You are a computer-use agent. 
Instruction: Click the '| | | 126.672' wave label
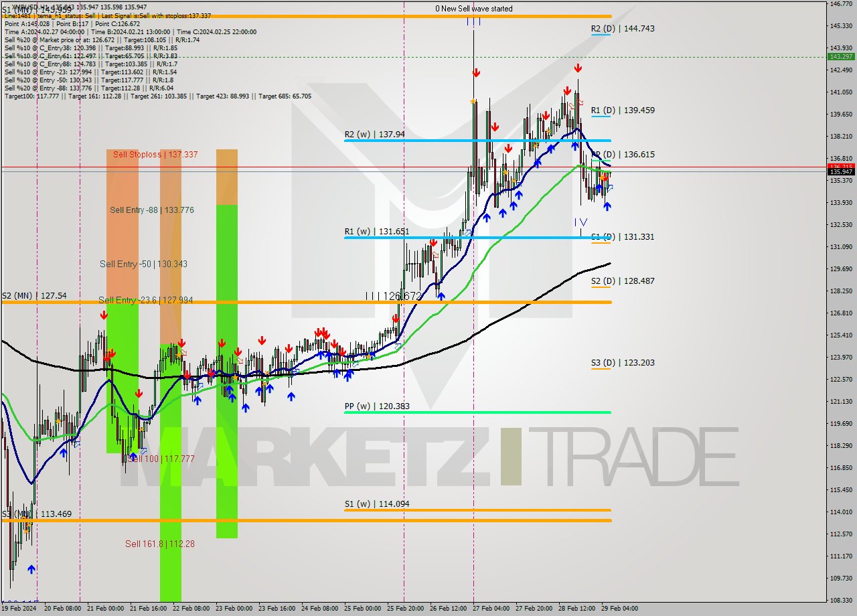[394, 295]
